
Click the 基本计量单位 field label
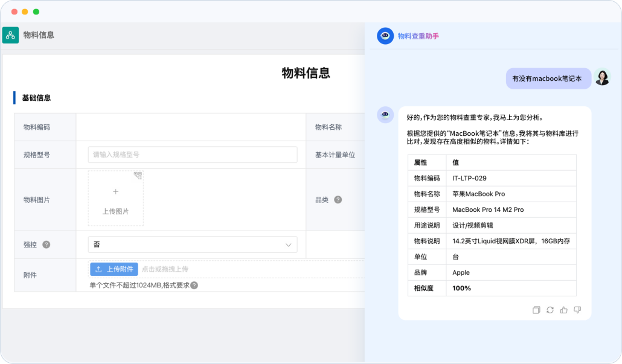(x=335, y=155)
